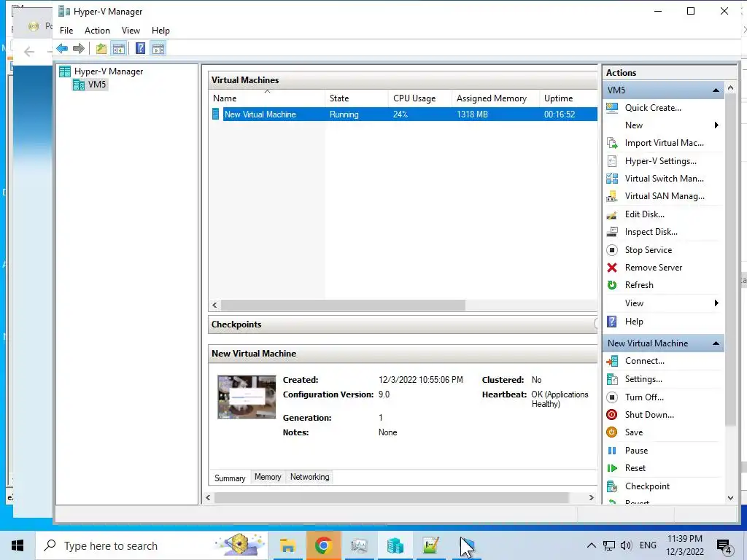Open the Help menu in menu bar
This screenshot has height=560, width=747.
(x=160, y=31)
